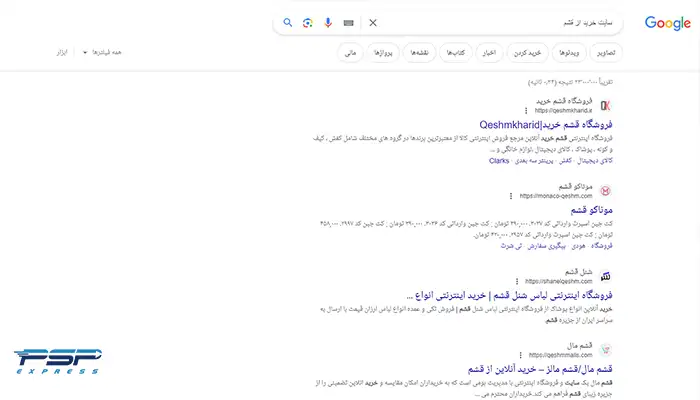Viewport: 700px width, 400px height.
Task: Open more options for monaco-qeshm.com result
Action: [x=511, y=196]
